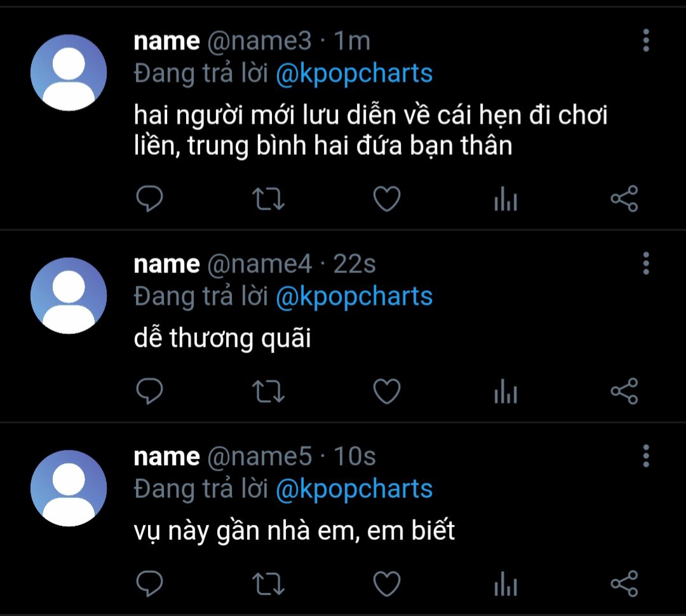Retweet the "dễ thương quãi" tweet
This screenshot has height=616, width=686.
click(268, 391)
